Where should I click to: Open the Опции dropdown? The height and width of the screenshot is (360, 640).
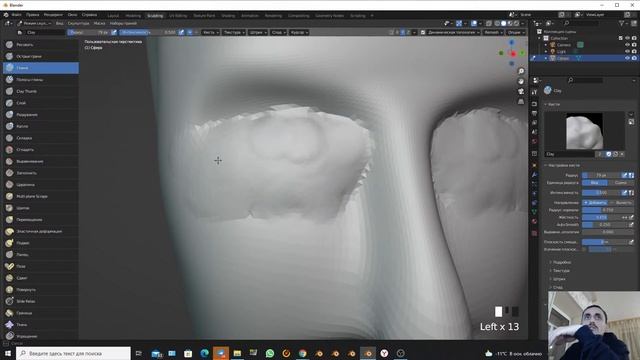pos(516,32)
